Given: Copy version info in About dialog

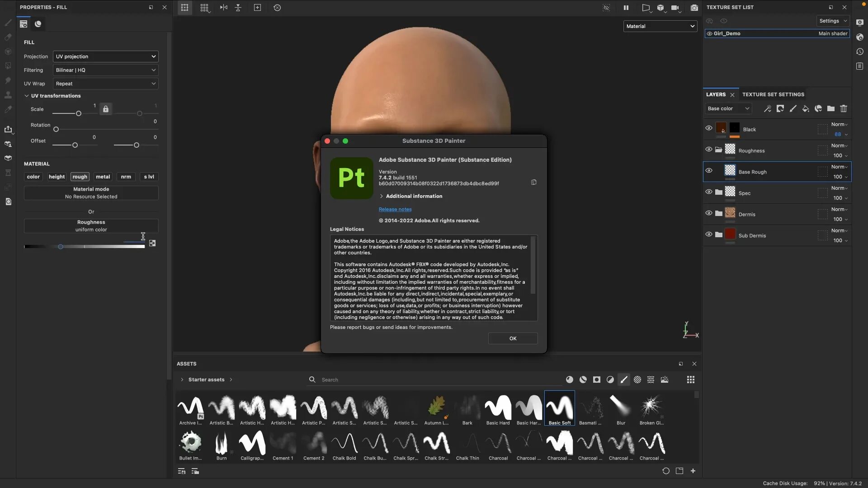Looking at the screenshot, I should click(x=534, y=182).
